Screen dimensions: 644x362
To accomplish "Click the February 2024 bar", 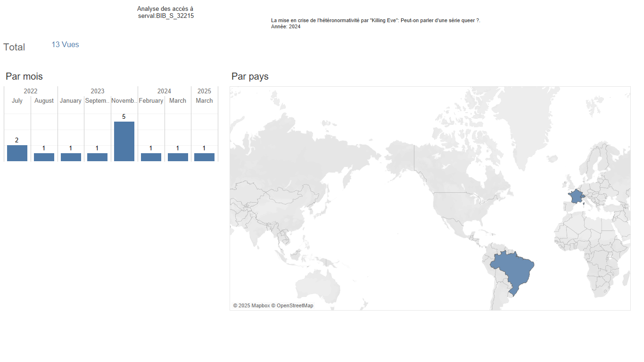I will [x=151, y=157].
